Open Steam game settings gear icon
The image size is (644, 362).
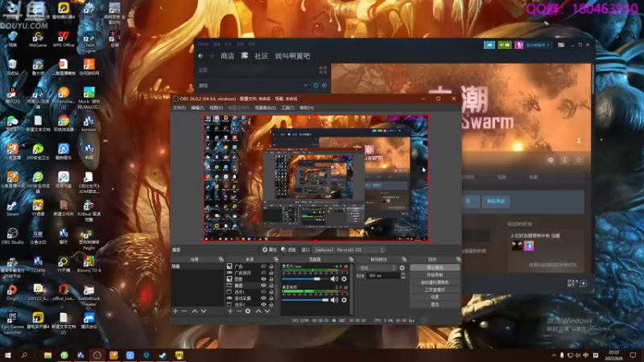(551, 160)
